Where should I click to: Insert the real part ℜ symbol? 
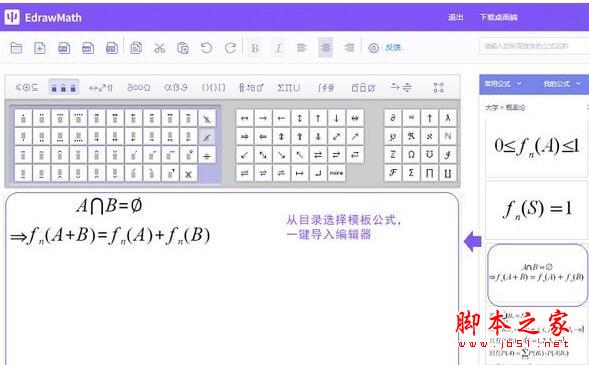[411, 136]
